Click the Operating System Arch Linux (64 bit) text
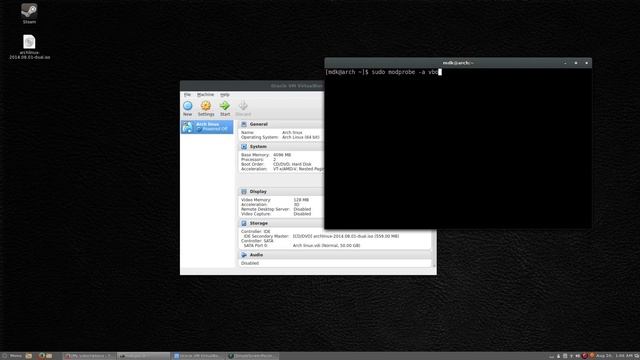The image size is (640, 360). [301, 137]
